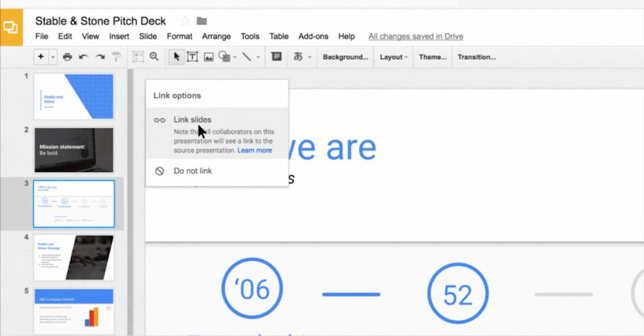Open the Arrange menu
The image size is (644, 336).
point(216,37)
